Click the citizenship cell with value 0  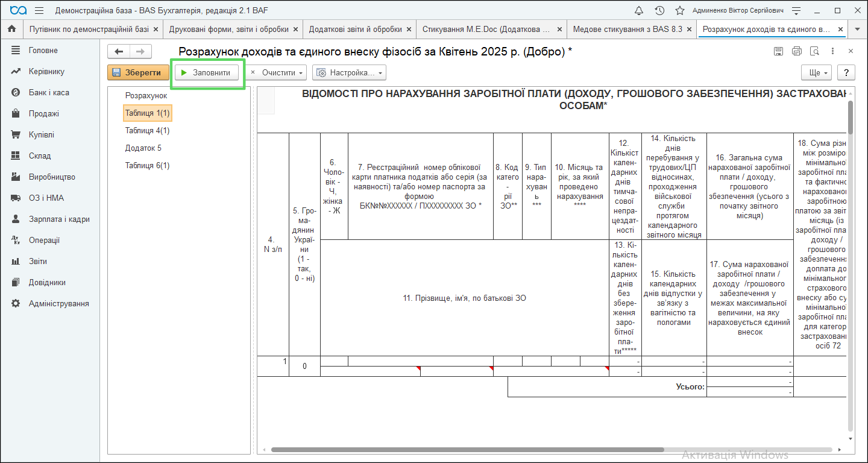(x=304, y=366)
